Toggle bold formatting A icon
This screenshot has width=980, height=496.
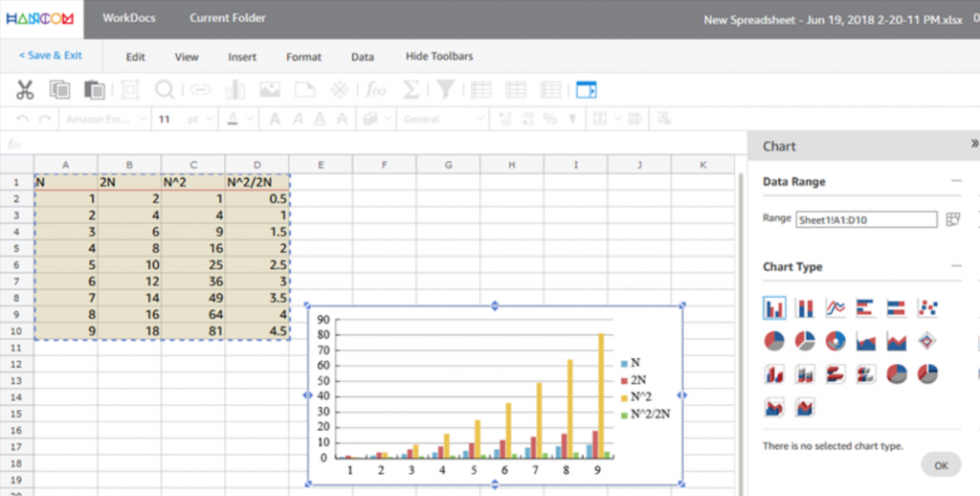coord(275,119)
